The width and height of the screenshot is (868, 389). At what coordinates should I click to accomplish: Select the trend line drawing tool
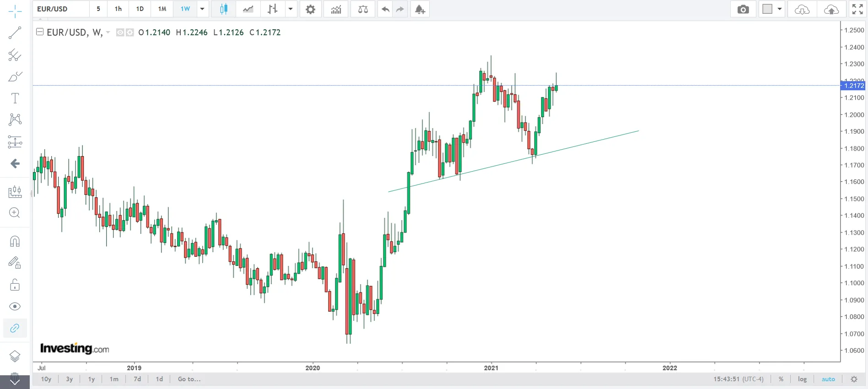pos(15,33)
